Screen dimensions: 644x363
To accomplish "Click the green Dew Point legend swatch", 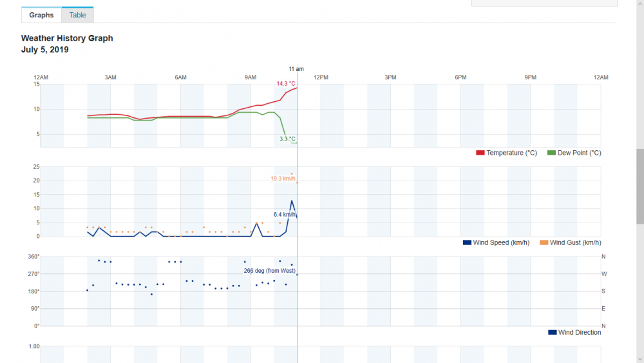I will coord(552,153).
